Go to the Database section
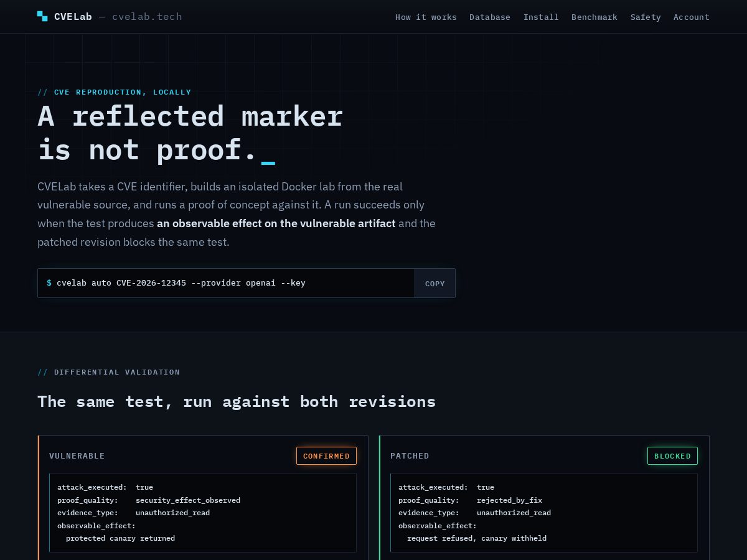The height and width of the screenshot is (560, 747). point(490,17)
